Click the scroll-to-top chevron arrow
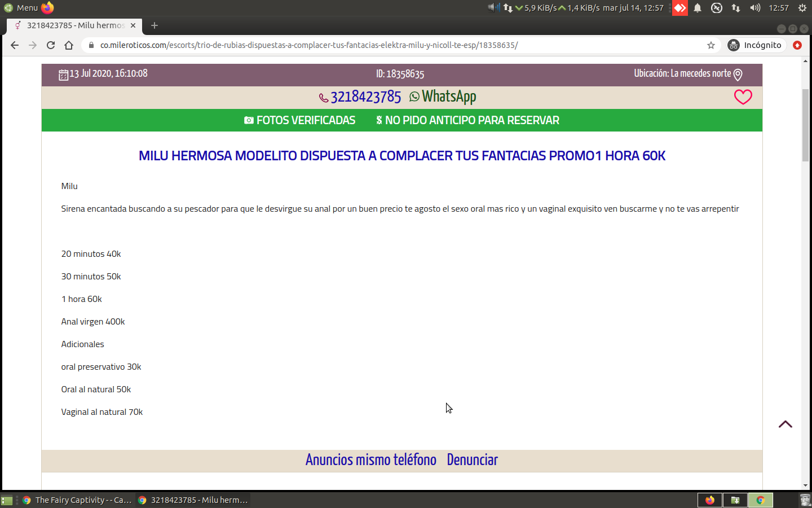Screen dimensions: 812x508 (785, 424)
